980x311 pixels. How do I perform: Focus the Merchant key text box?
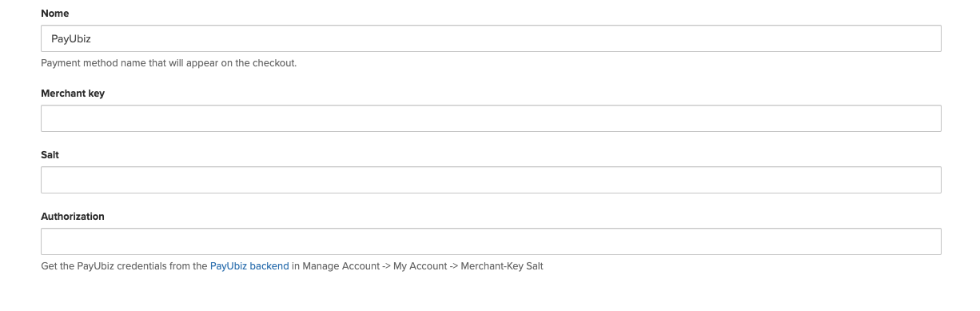491,118
